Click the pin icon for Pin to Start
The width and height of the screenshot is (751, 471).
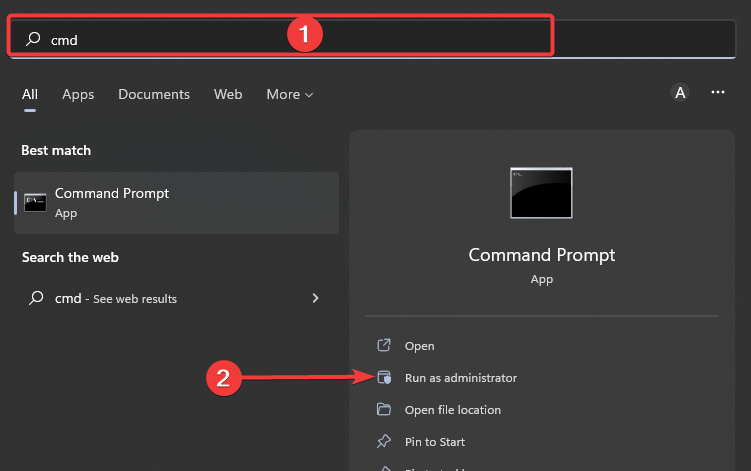(384, 441)
